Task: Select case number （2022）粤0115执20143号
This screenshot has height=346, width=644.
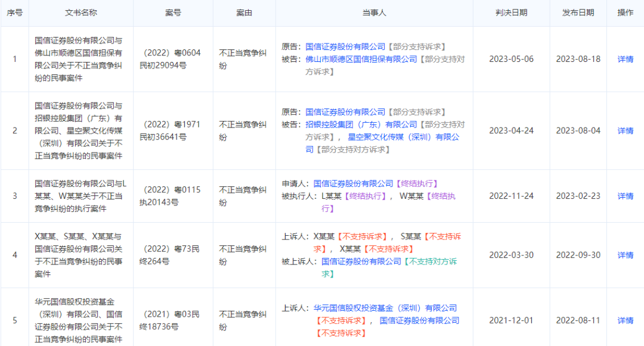Action: point(170,196)
